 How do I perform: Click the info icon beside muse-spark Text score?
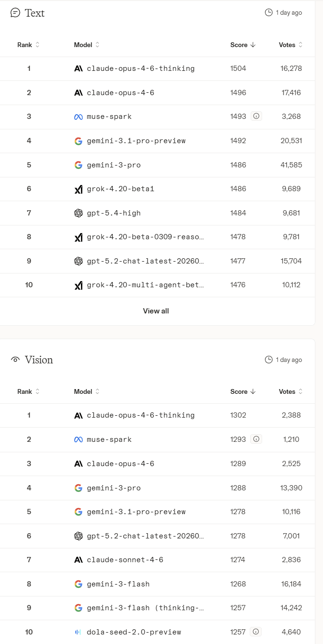click(256, 117)
